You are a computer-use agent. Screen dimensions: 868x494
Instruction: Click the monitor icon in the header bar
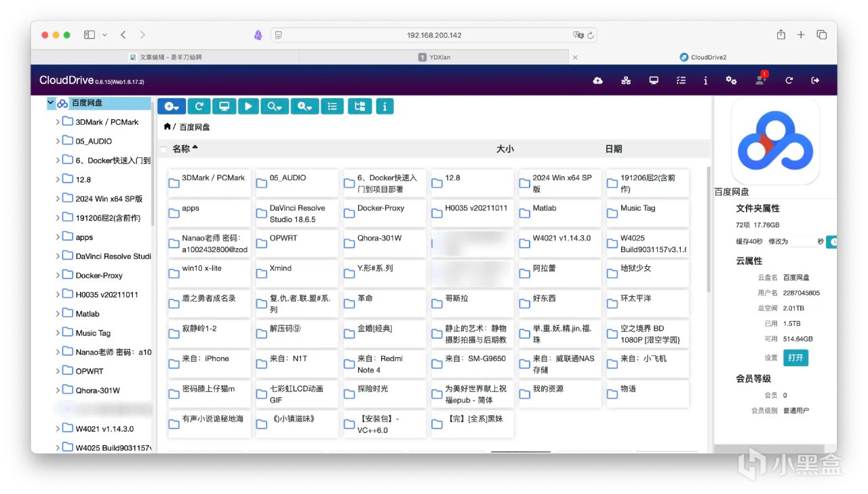point(654,81)
